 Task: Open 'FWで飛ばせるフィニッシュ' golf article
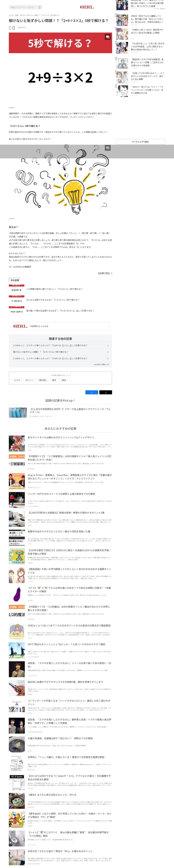click(x=67, y=644)
